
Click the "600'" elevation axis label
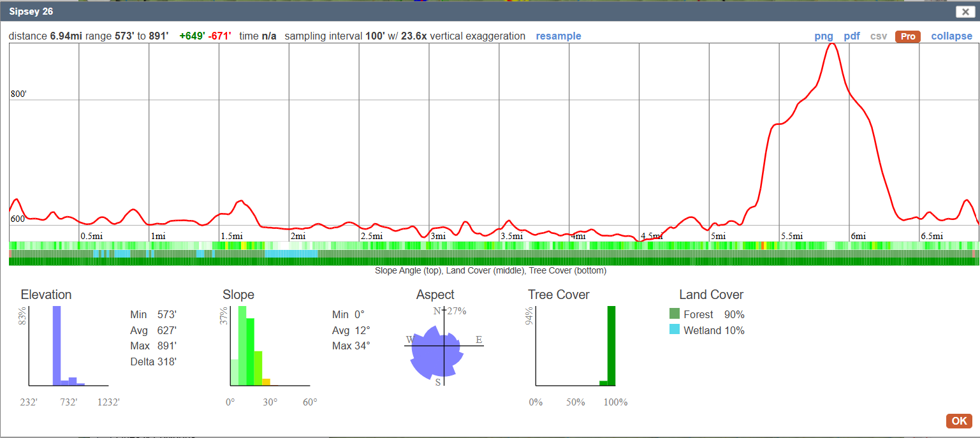click(18, 219)
